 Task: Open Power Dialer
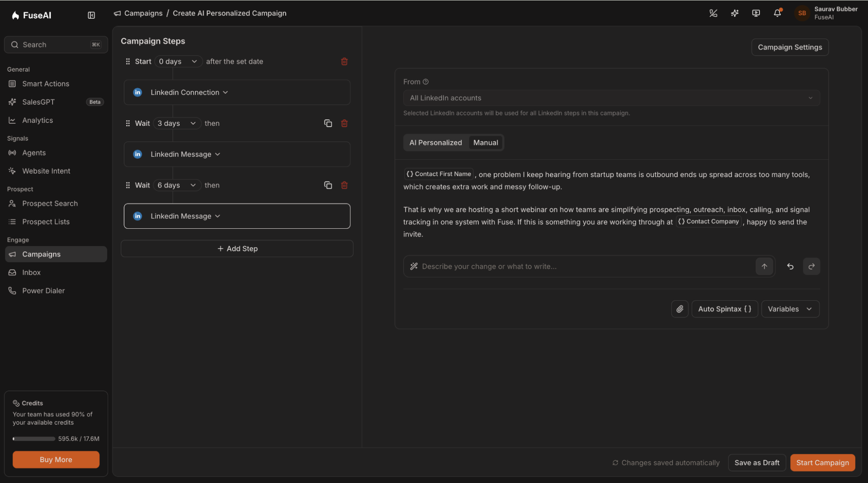click(56, 291)
